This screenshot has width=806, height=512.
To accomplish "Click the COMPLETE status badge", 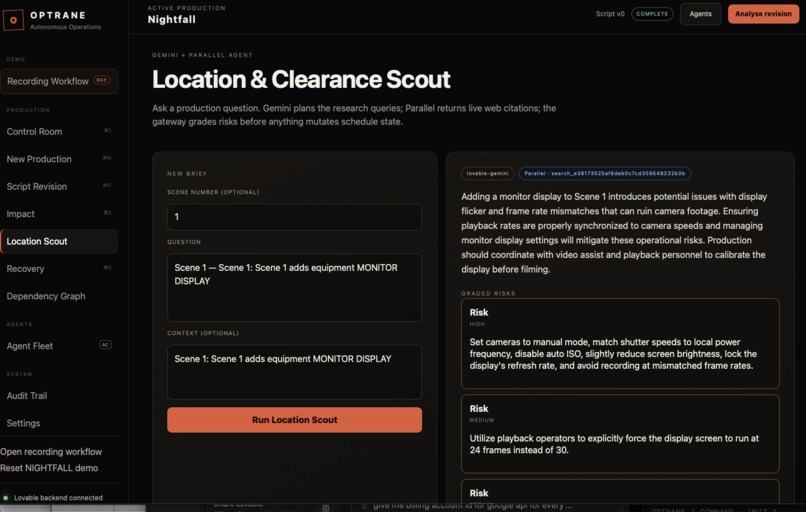I will coord(652,14).
